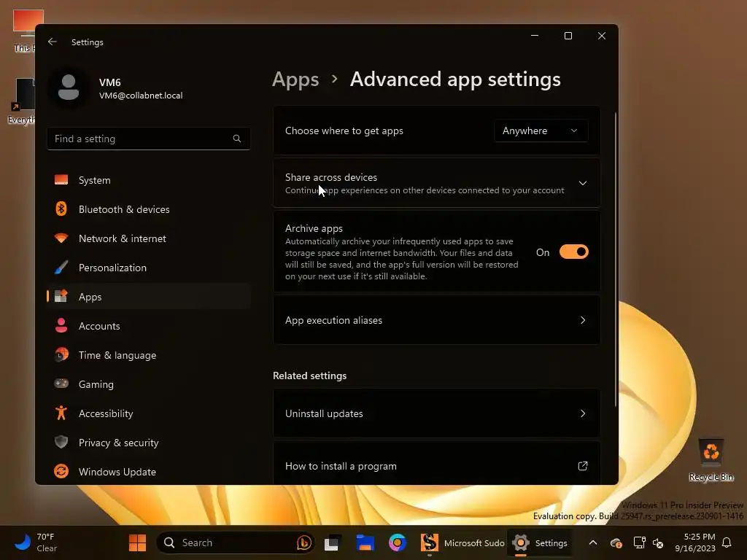Maximize the Settings window
The image size is (747, 560).
(568, 36)
